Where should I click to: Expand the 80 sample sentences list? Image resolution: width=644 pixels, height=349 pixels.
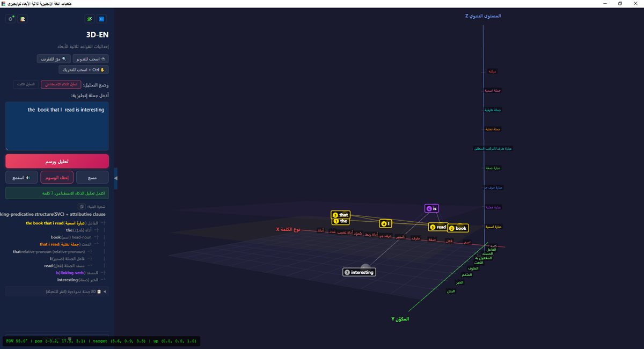[57, 292]
